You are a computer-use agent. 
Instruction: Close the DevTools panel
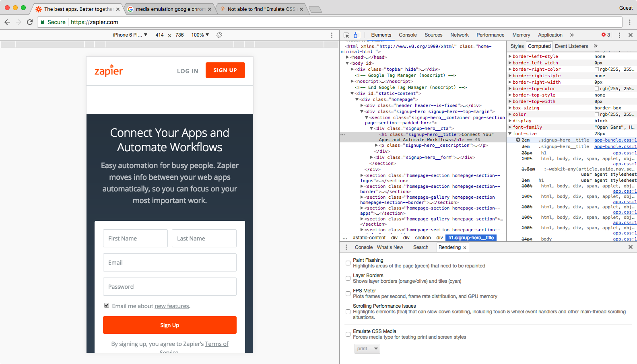(x=631, y=35)
